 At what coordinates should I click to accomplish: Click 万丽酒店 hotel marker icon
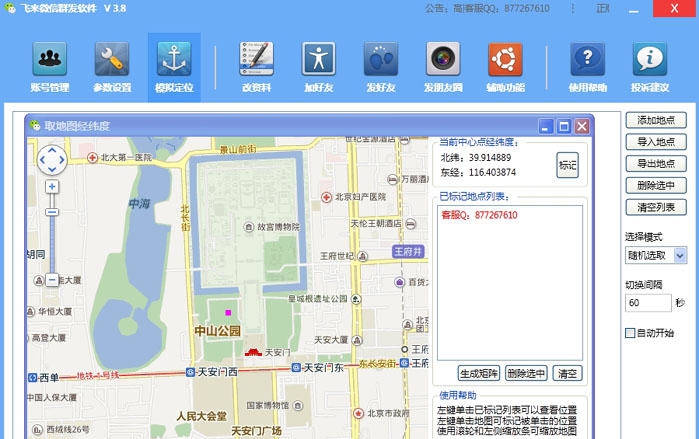[x=392, y=180]
